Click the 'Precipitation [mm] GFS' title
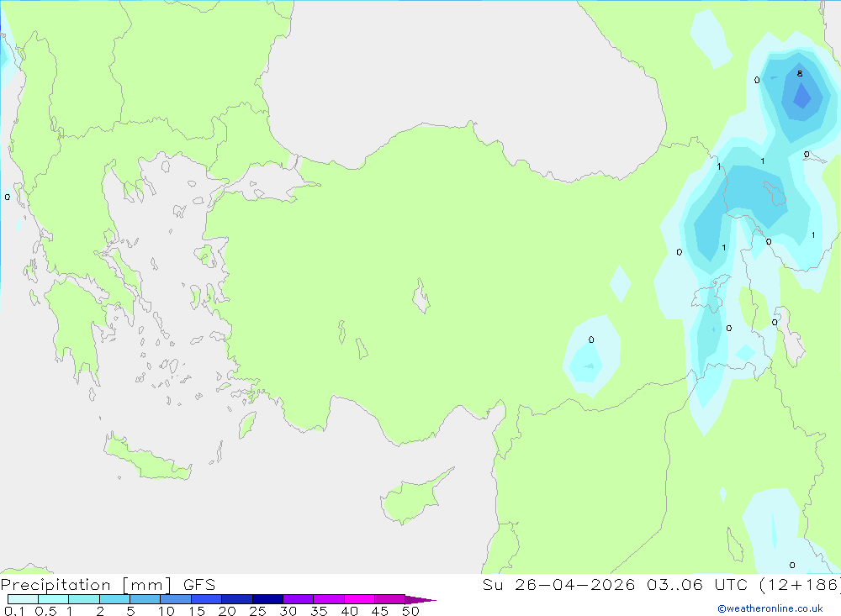Viewport: 841px width, 616px height. point(108,584)
